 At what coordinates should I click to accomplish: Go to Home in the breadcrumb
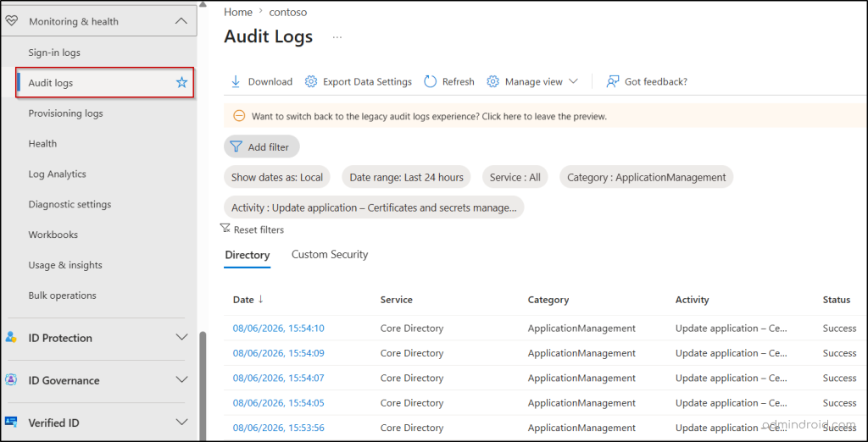[238, 12]
